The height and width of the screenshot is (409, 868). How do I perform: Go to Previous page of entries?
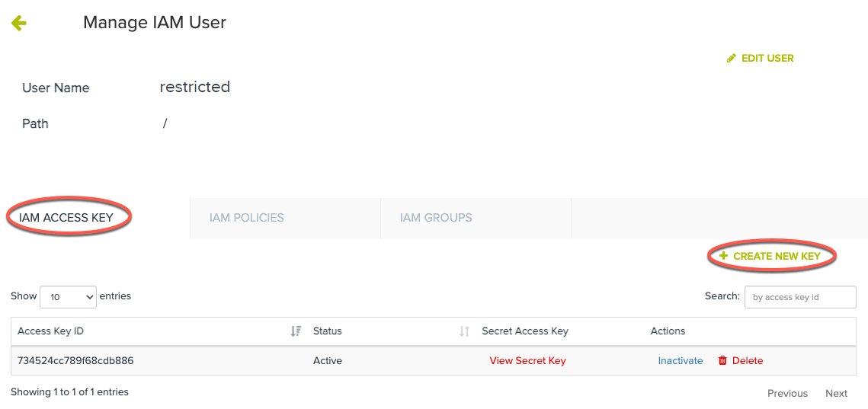[787, 394]
